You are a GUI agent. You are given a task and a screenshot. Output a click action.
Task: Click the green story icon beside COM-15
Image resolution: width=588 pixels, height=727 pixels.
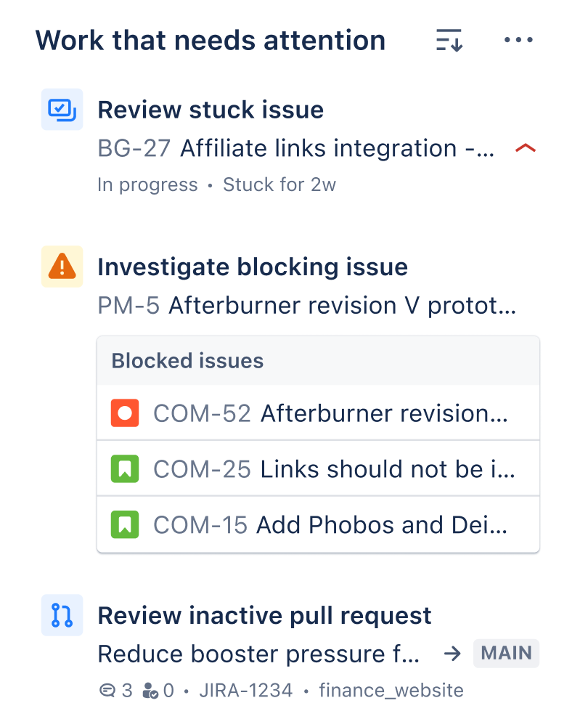[124, 524]
